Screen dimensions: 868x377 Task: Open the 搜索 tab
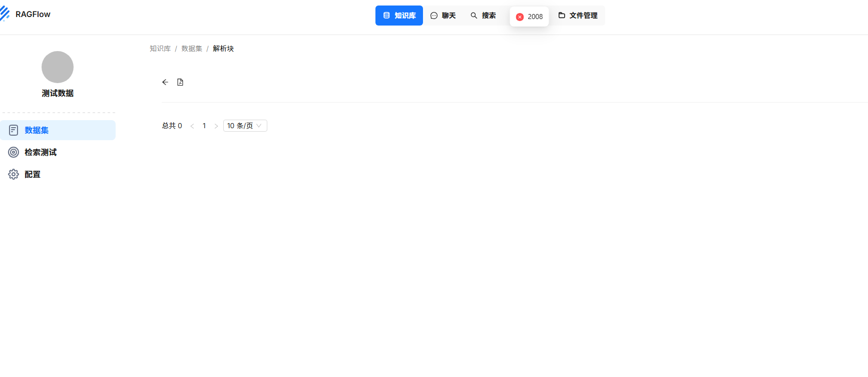(x=483, y=16)
